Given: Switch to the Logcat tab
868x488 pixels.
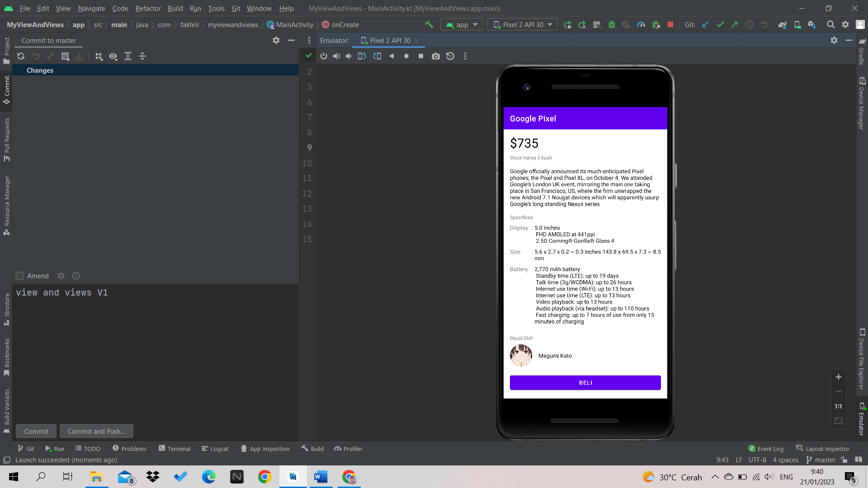Looking at the screenshot, I should [215, 448].
